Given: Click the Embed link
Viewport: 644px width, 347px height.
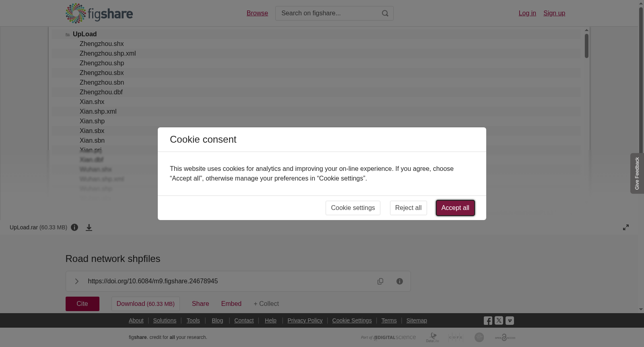Looking at the screenshot, I should click(231, 304).
